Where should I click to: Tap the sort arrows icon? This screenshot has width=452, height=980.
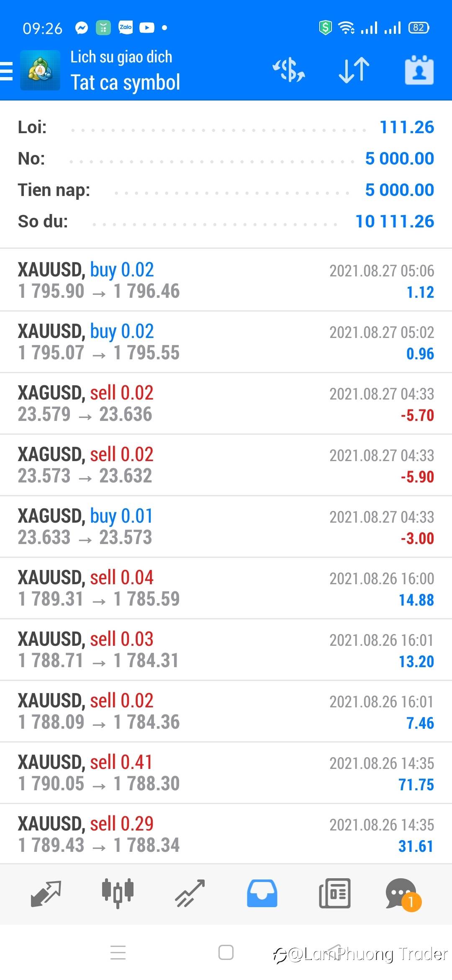pos(354,70)
